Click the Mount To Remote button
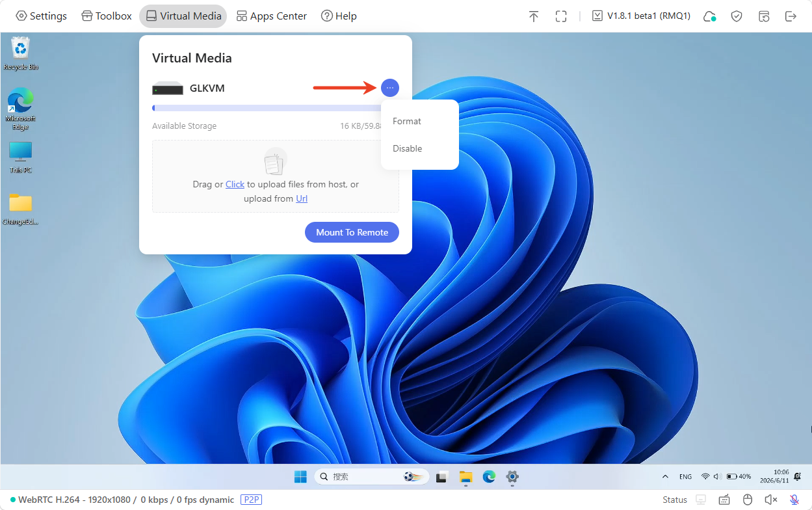This screenshot has width=812, height=510. tap(352, 232)
